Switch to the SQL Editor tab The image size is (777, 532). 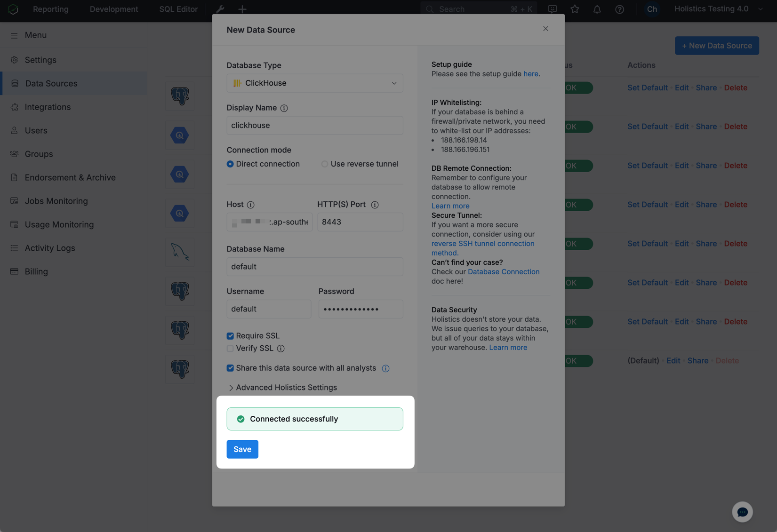(x=177, y=9)
